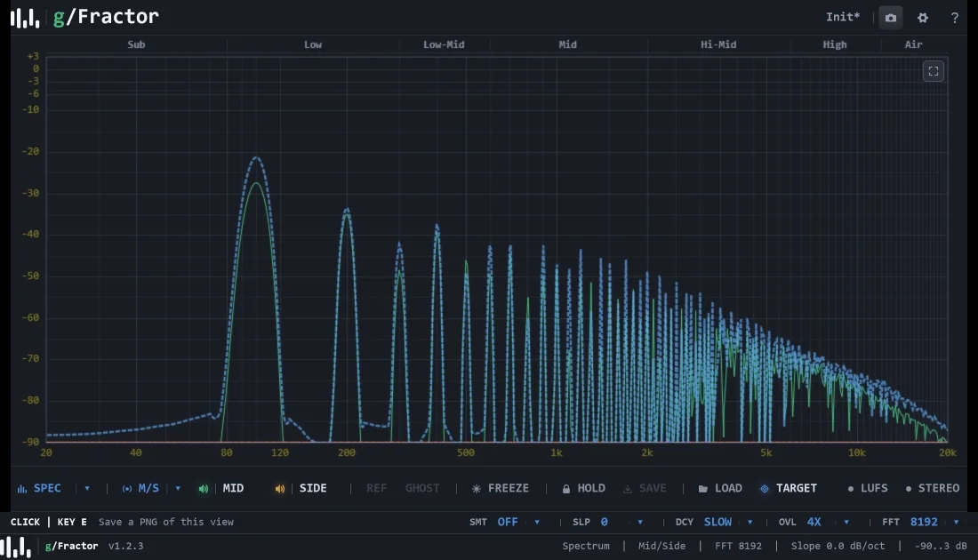Expand the spectrum graph to fullscreen

[933, 71]
